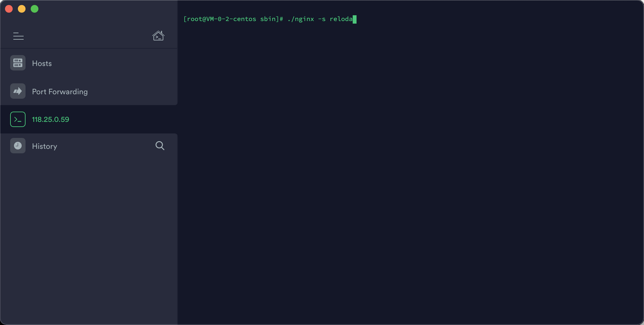Click the command text './nginx -s reloda'
Image resolution: width=644 pixels, height=325 pixels.
(x=320, y=19)
